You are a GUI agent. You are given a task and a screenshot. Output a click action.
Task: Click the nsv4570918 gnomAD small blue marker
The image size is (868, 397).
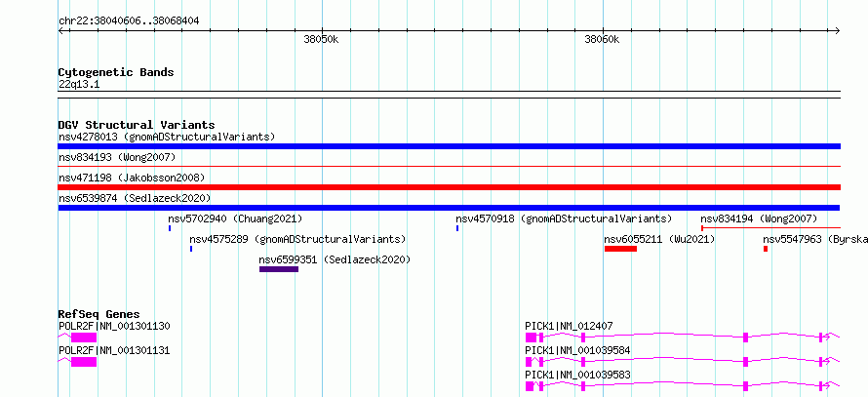tap(457, 228)
